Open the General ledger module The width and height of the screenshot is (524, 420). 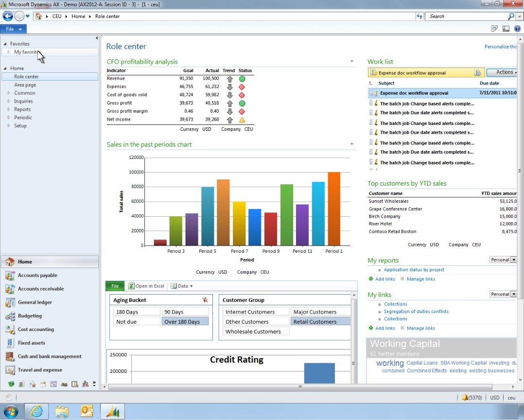click(x=35, y=302)
